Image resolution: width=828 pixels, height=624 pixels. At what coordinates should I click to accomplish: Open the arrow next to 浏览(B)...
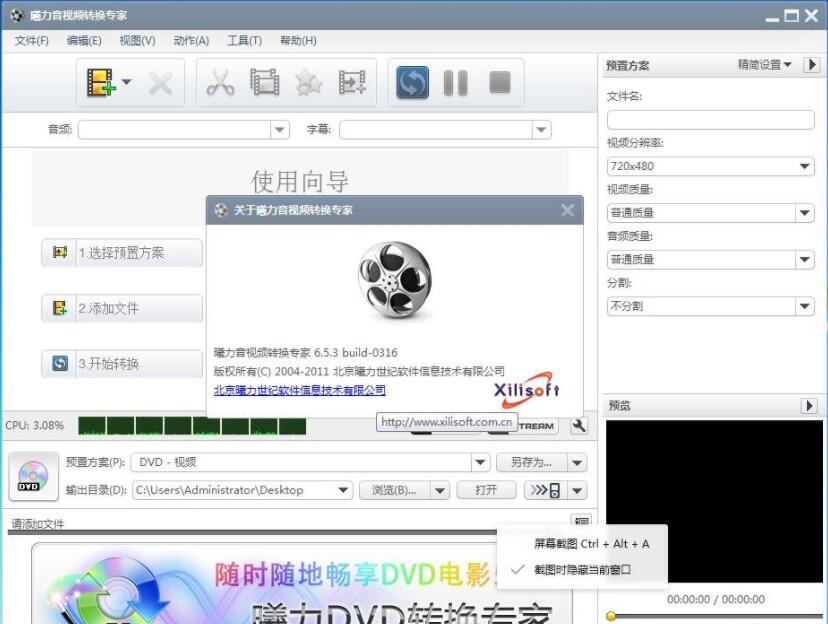440,490
